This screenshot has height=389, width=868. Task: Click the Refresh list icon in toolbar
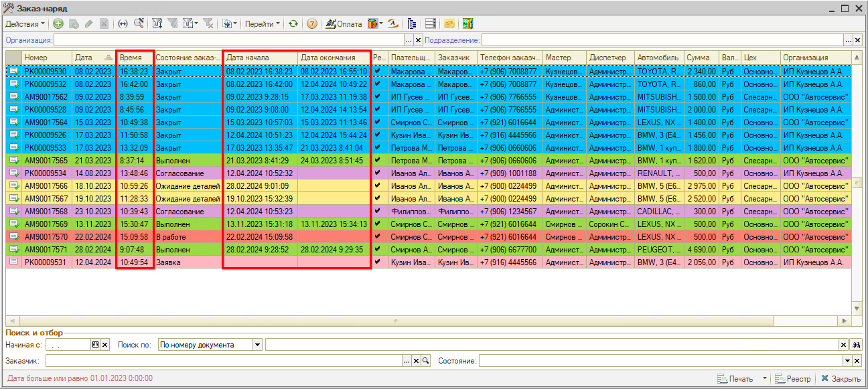click(293, 23)
